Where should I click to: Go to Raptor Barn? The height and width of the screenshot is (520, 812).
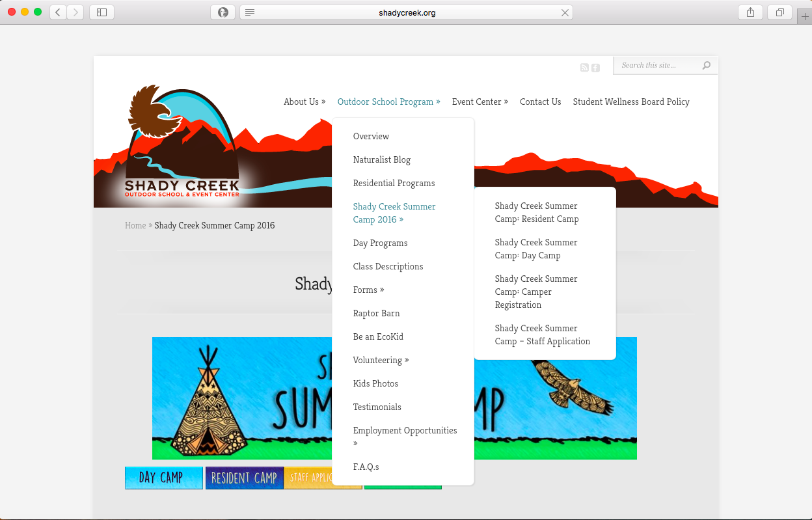(376, 313)
